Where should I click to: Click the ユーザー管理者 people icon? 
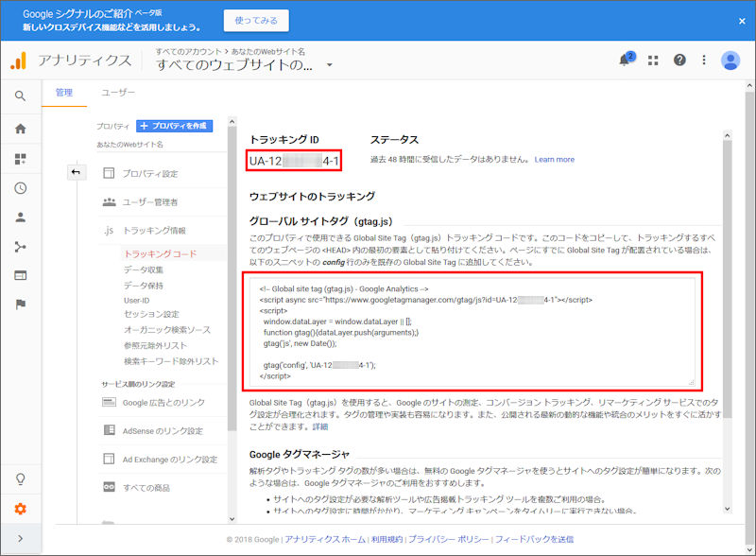point(109,201)
